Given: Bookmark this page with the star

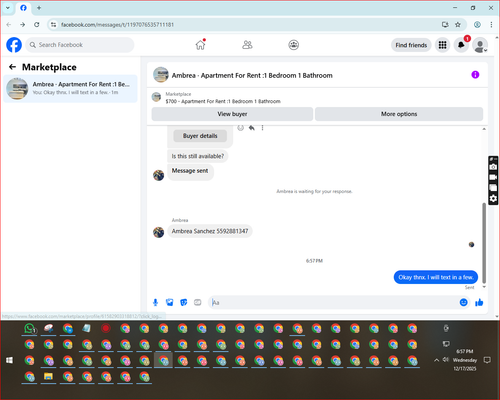Looking at the screenshot, I should point(458,24).
